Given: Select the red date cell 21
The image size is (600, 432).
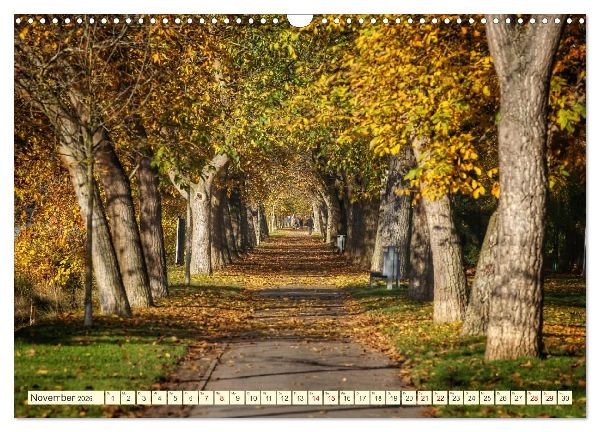Looking at the screenshot, I should [425, 398].
